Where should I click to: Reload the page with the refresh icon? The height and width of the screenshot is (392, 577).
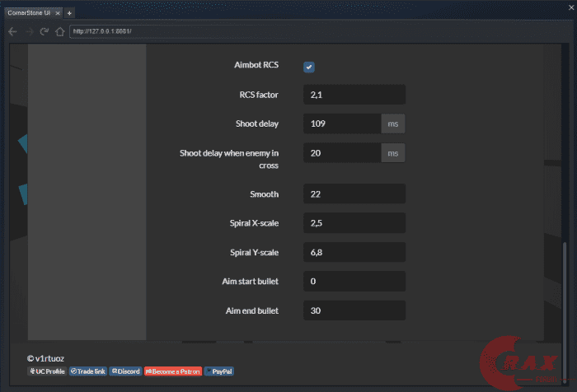point(45,31)
